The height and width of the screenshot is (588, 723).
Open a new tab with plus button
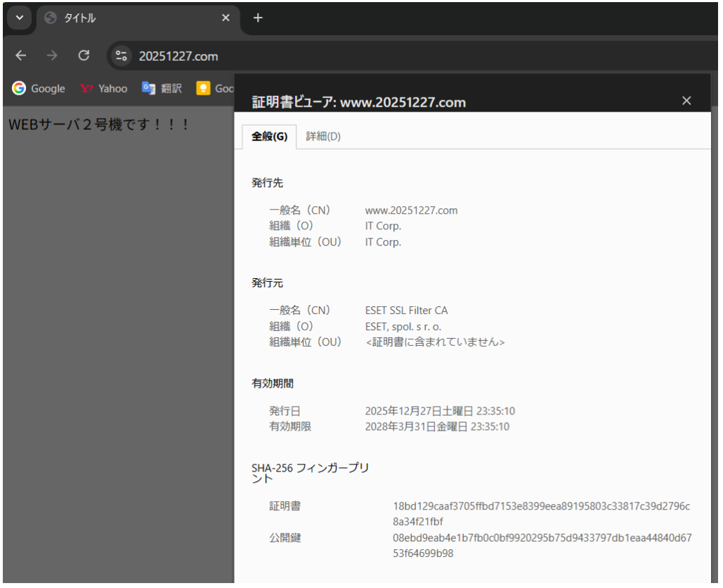(x=258, y=18)
